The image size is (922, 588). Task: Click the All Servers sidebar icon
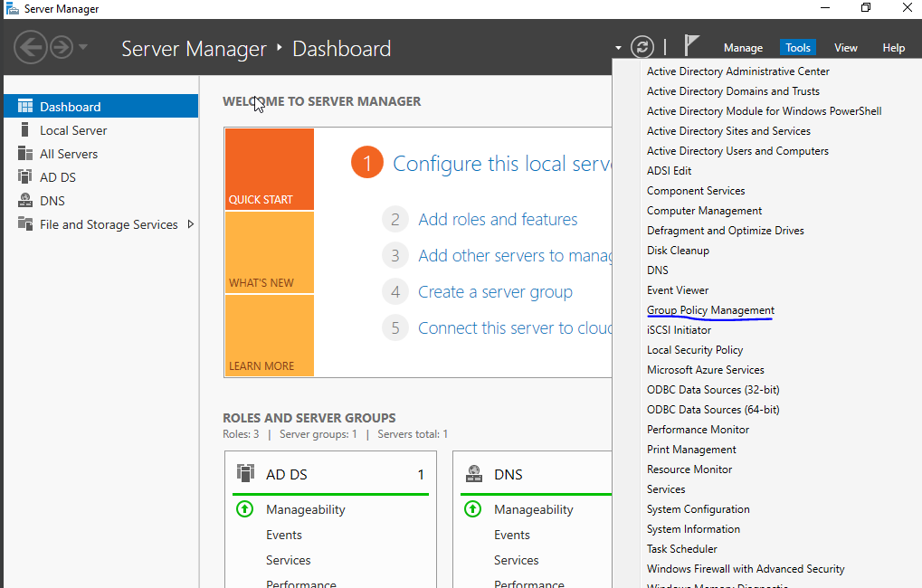click(x=25, y=154)
